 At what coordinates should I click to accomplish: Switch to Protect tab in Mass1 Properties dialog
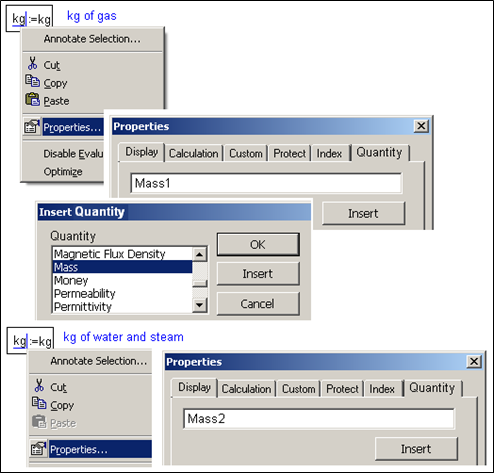[289, 154]
